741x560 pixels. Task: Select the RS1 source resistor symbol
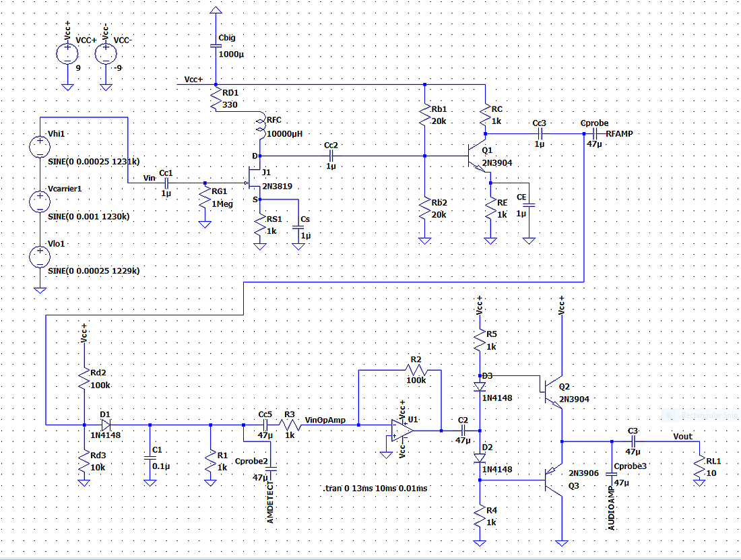[259, 225]
